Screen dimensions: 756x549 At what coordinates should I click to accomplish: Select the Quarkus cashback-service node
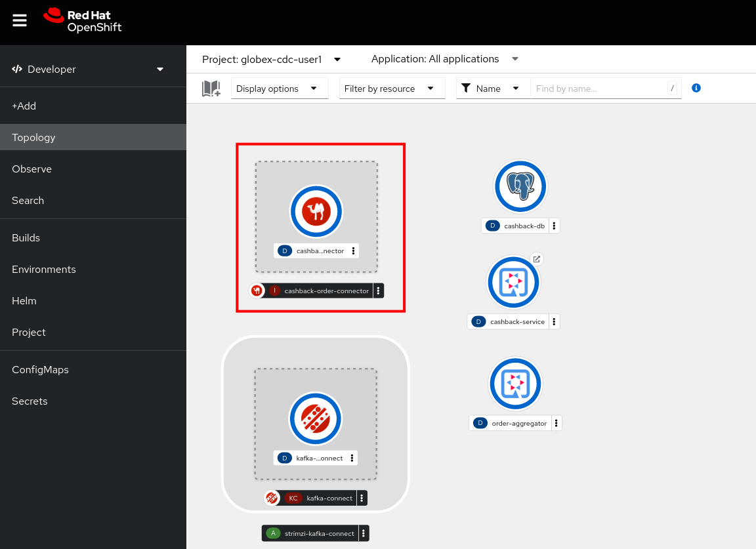(x=513, y=283)
